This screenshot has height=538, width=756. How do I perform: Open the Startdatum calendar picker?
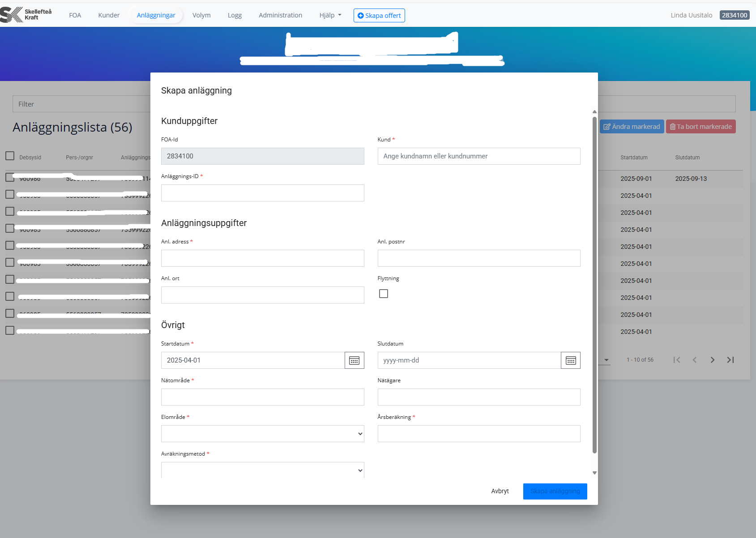[x=354, y=360]
